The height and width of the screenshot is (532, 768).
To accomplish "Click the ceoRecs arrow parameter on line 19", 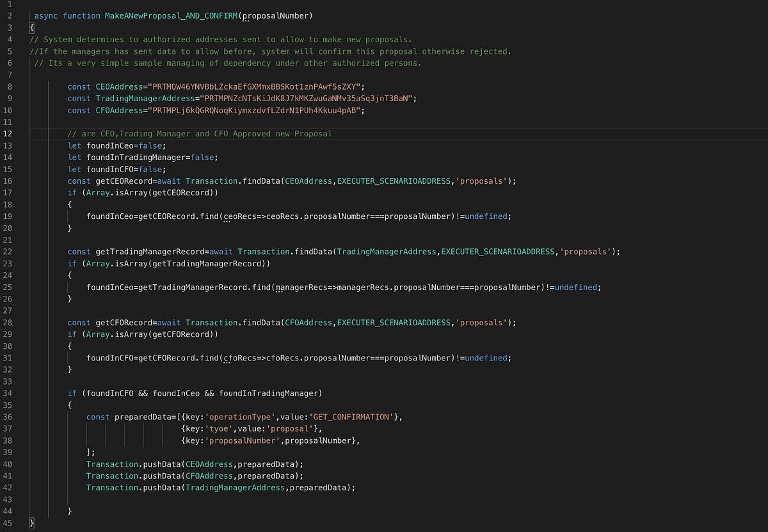I will [x=239, y=216].
